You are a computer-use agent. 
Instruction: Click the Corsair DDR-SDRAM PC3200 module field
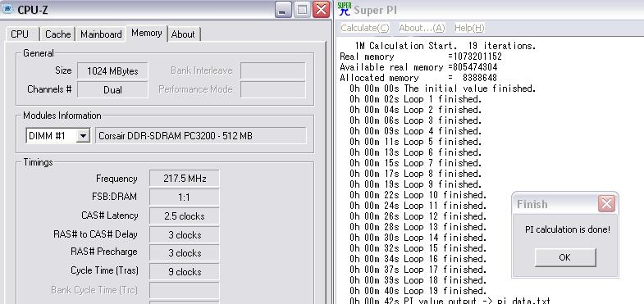[x=201, y=135]
